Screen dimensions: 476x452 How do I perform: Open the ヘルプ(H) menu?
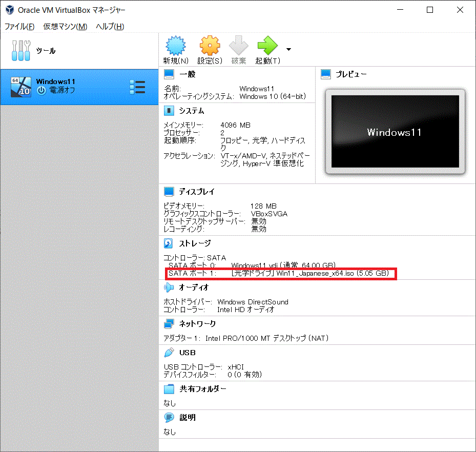click(x=110, y=27)
